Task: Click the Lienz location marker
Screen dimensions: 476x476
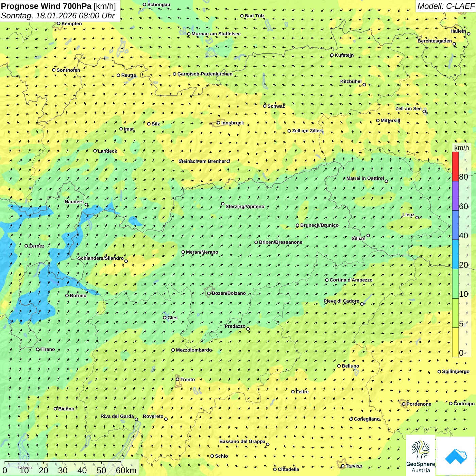Action: [417, 217]
